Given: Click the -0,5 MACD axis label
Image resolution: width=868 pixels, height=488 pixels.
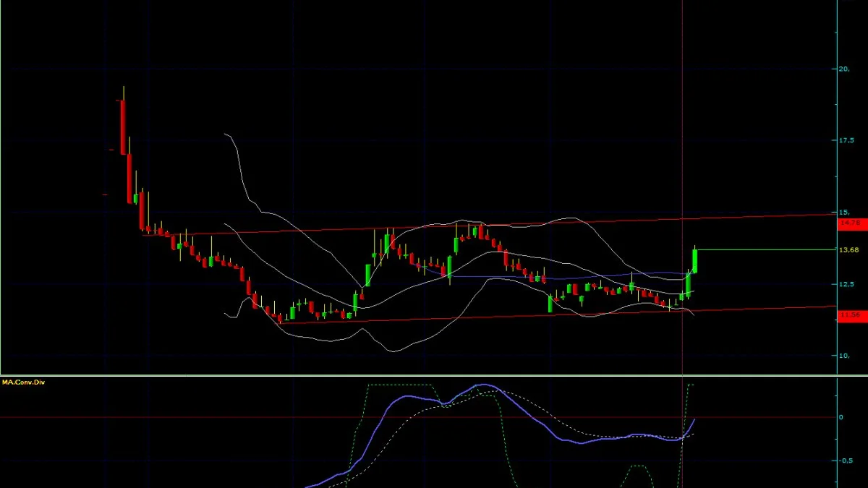Looking at the screenshot, I should tap(846, 460).
